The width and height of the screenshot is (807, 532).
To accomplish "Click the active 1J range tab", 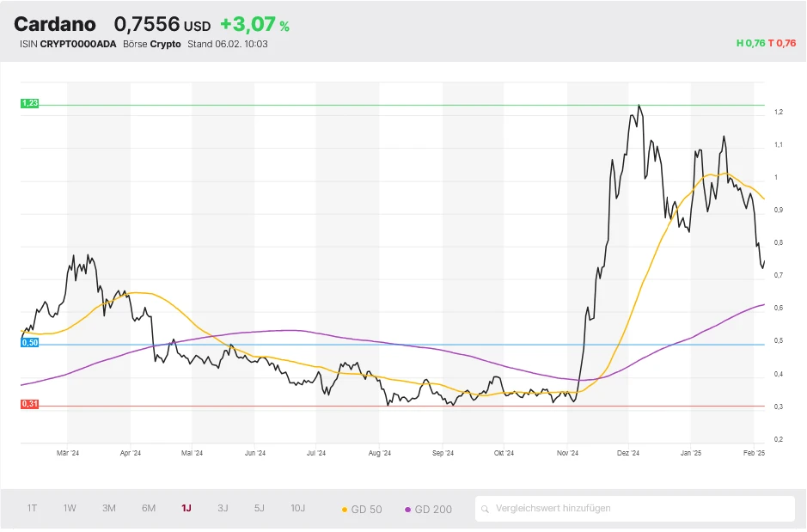I will 186,508.
